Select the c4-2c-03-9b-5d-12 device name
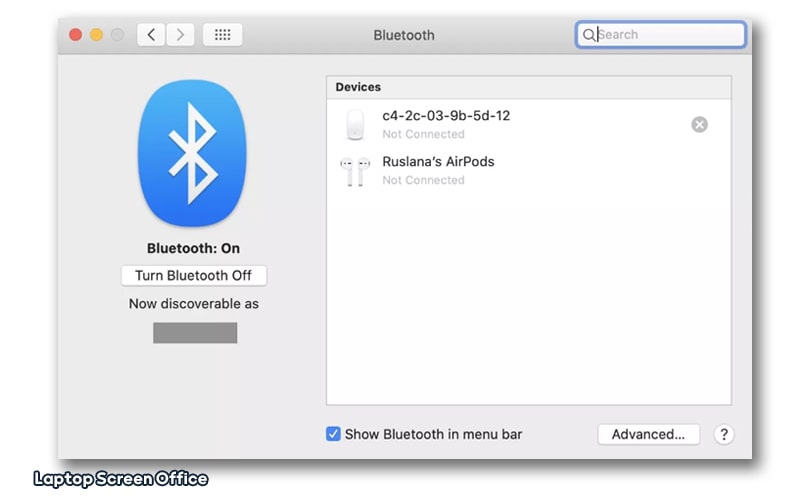The width and height of the screenshot is (800, 500). [x=446, y=116]
